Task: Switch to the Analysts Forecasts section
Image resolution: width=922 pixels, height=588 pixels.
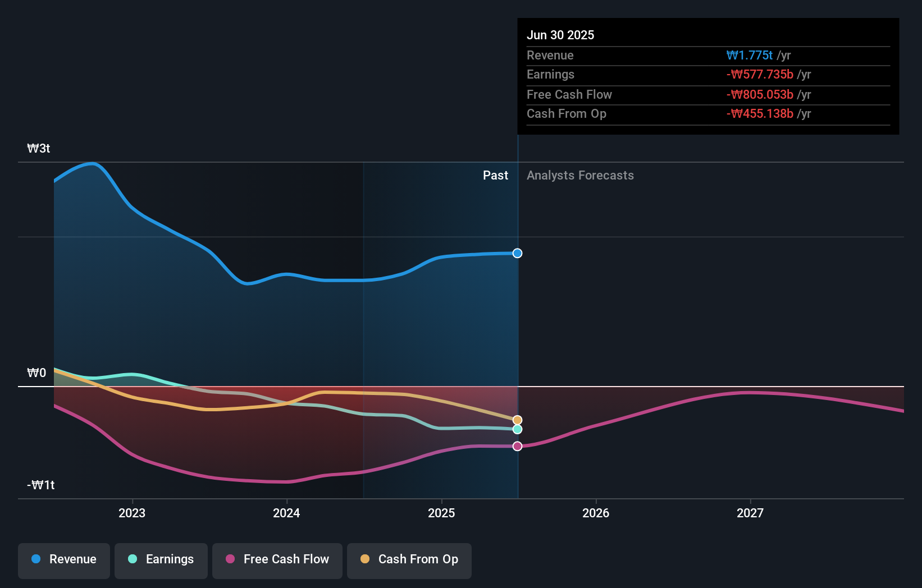Action: (x=580, y=175)
